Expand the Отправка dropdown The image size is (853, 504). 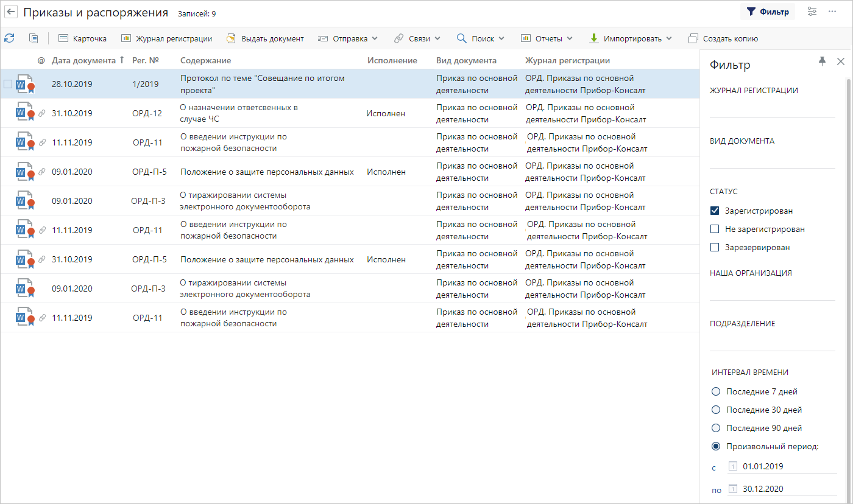(x=348, y=38)
